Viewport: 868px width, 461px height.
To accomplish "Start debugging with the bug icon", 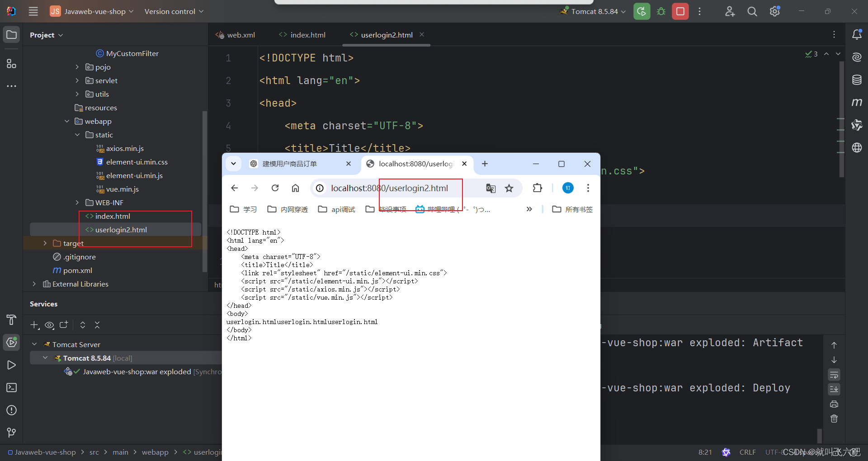I will [x=661, y=11].
